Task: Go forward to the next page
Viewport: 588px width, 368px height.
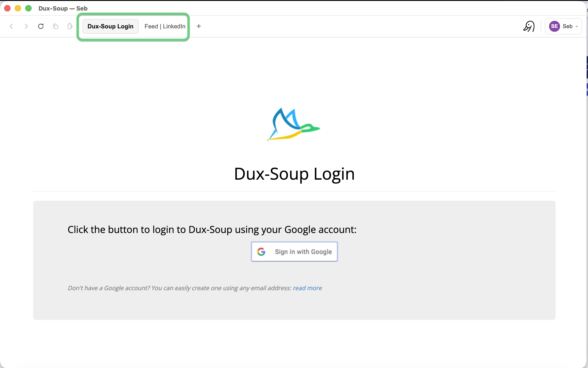Action: click(26, 26)
